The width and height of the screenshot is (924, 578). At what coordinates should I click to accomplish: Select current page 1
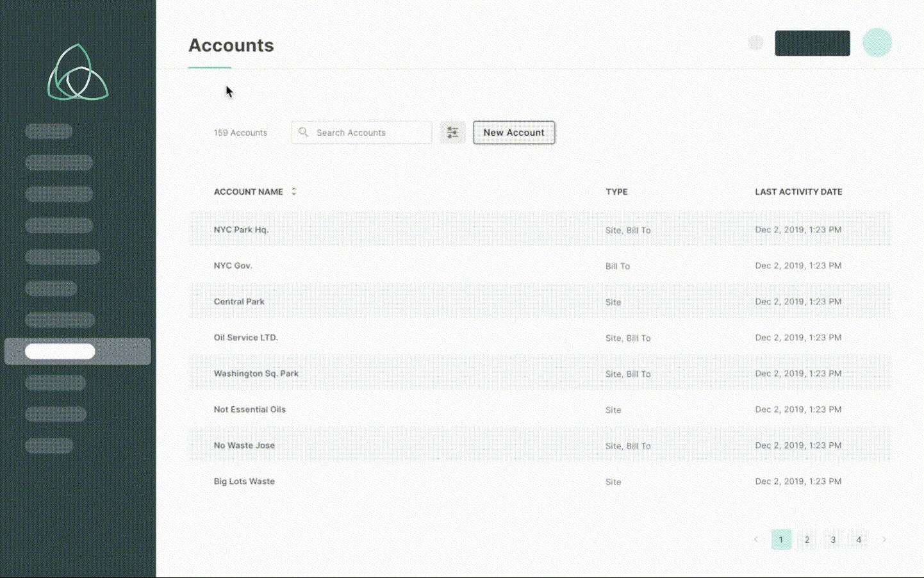click(x=781, y=540)
